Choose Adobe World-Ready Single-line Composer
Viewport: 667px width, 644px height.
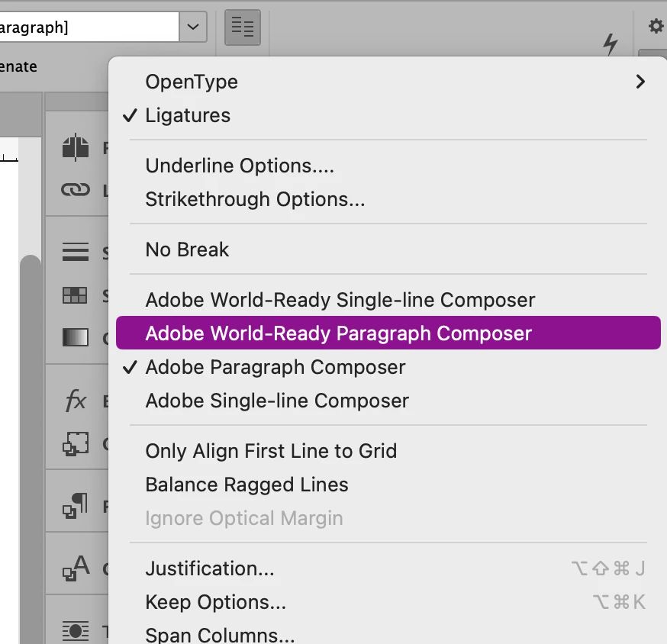[388, 299]
